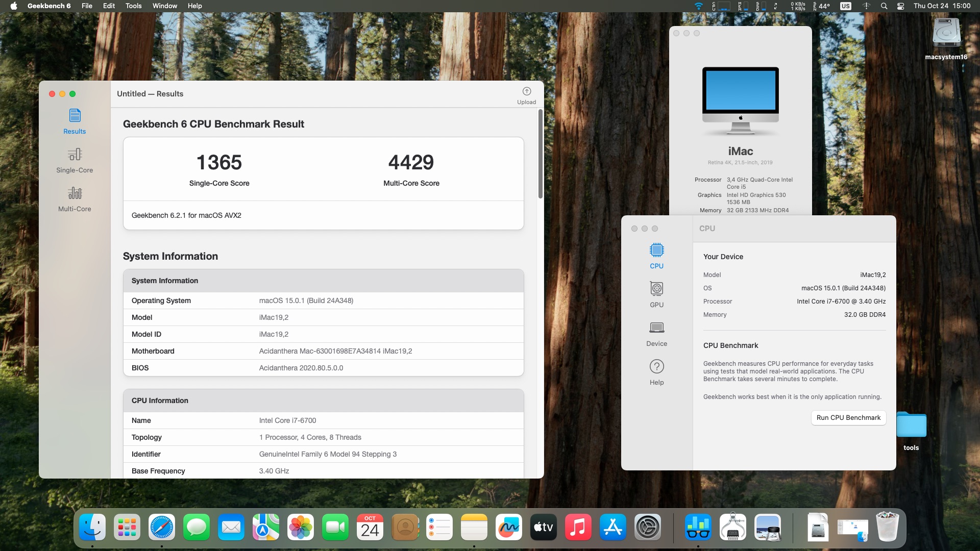This screenshot has width=980, height=551.
Task: Click the Topology row value
Action: click(310, 437)
